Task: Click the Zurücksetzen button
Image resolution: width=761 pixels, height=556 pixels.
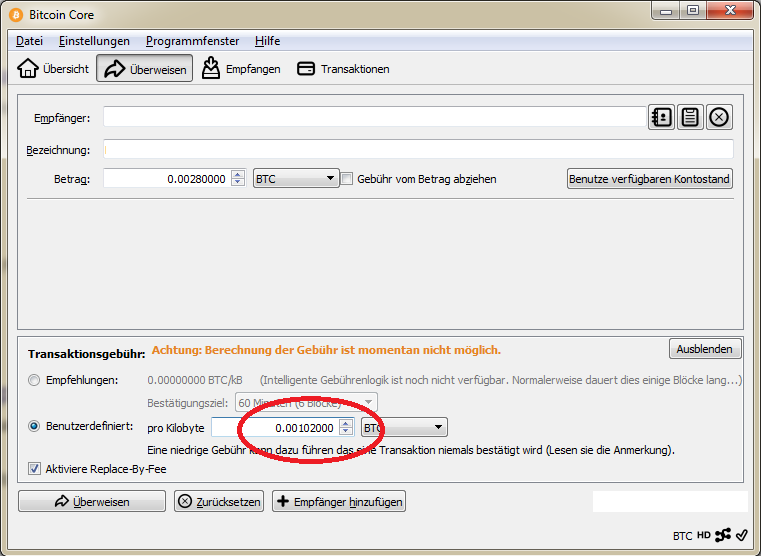Action: coord(219,502)
